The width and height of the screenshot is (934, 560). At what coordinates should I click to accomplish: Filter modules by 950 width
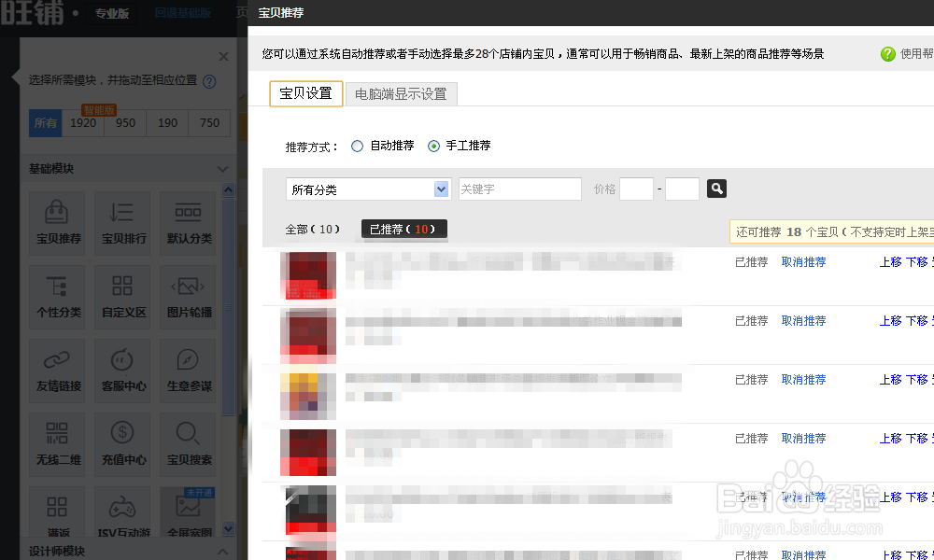point(125,123)
